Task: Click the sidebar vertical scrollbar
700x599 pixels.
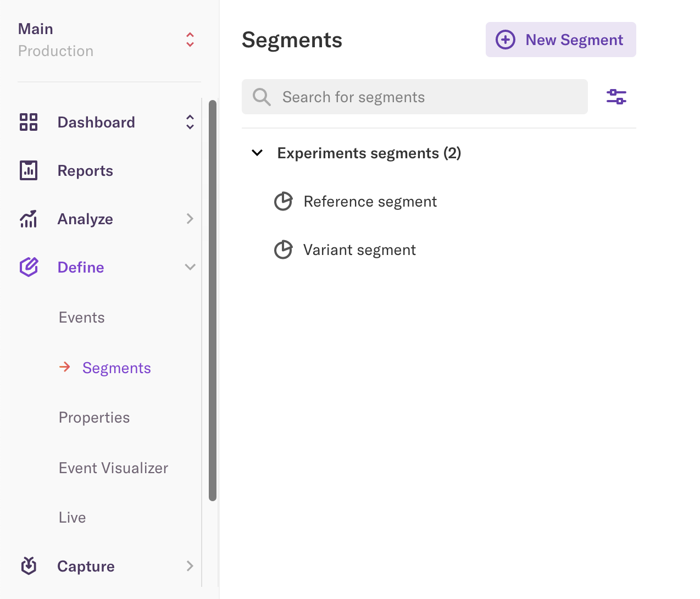Action: tap(213, 299)
